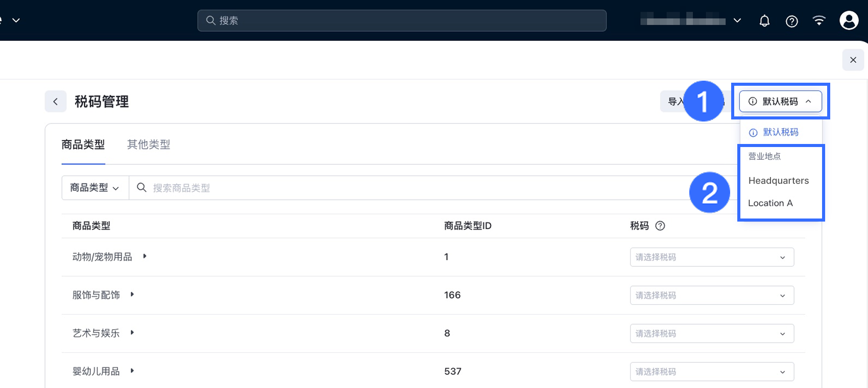868x388 pixels.
Task: Click the Wi-Fi status icon
Action: (x=819, y=21)
